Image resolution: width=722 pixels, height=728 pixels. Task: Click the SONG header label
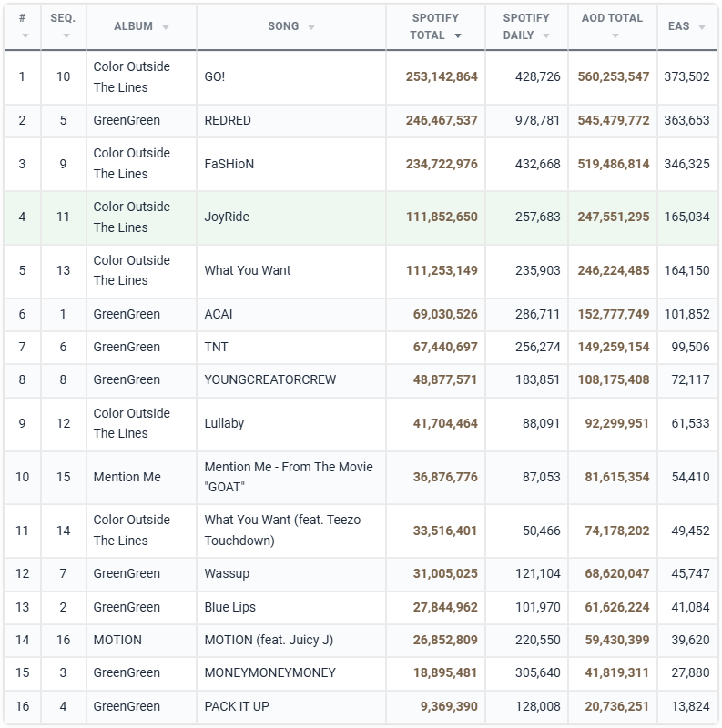[283, 26]
